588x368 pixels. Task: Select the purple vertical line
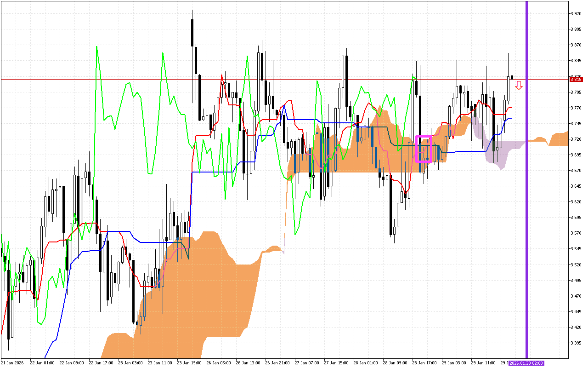tap(526, 184)
